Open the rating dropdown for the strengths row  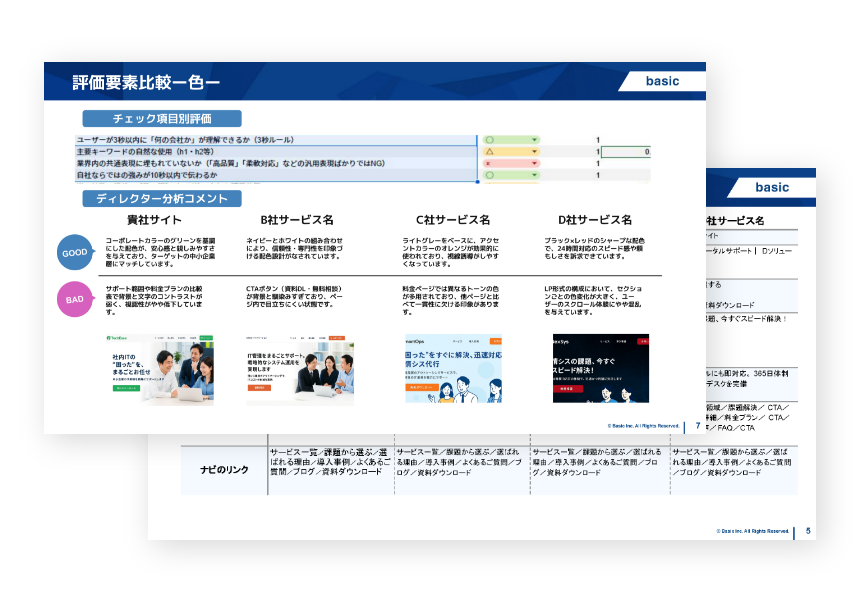(x=535, y=175)
